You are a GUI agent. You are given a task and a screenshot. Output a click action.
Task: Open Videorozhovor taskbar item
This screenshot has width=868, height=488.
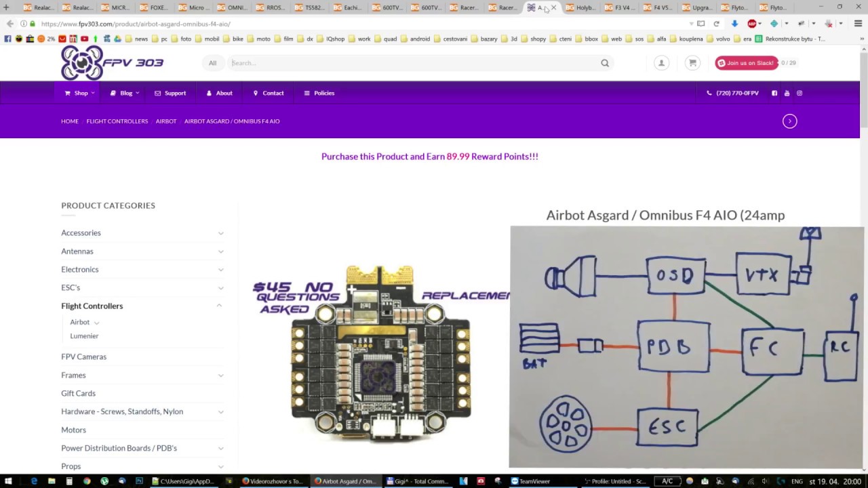(273, 481)
